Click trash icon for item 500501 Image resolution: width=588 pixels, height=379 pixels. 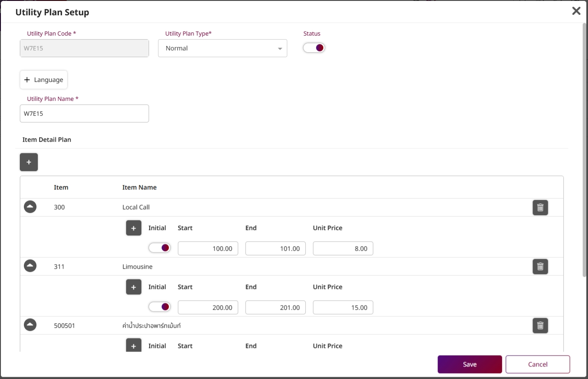(540, 325)
